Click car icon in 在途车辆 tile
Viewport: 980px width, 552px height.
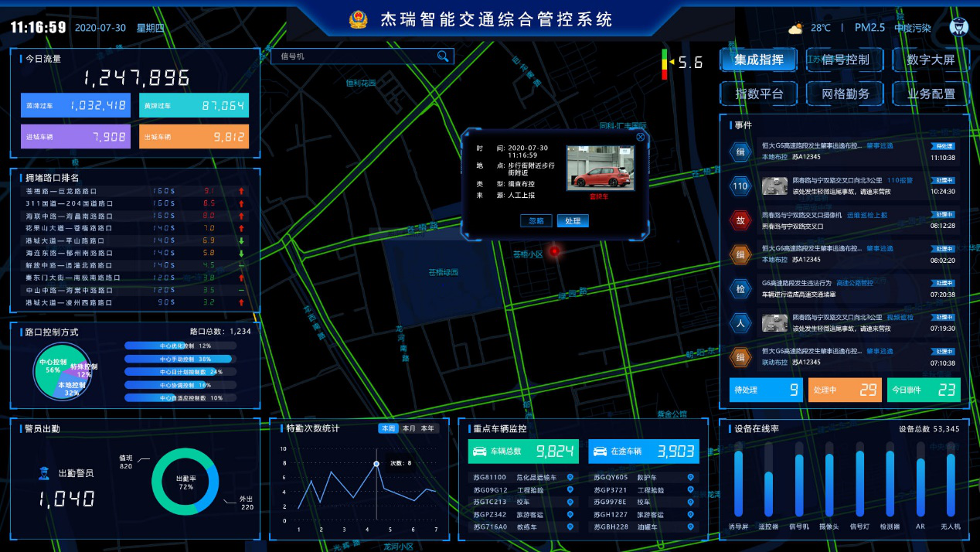pyautogui.click(x=601, y=451)
